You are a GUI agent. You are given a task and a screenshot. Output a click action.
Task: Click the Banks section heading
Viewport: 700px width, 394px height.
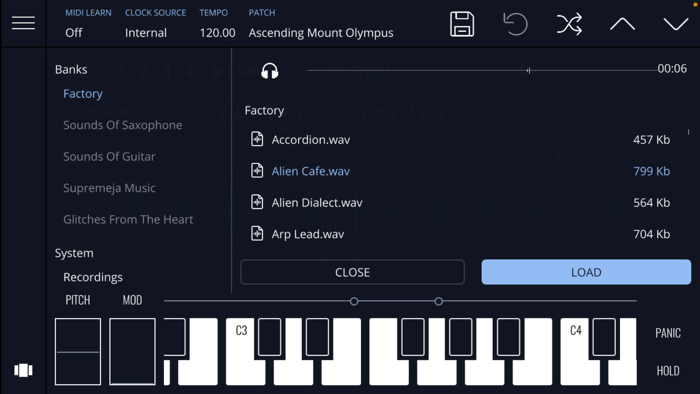click(71, 70)
